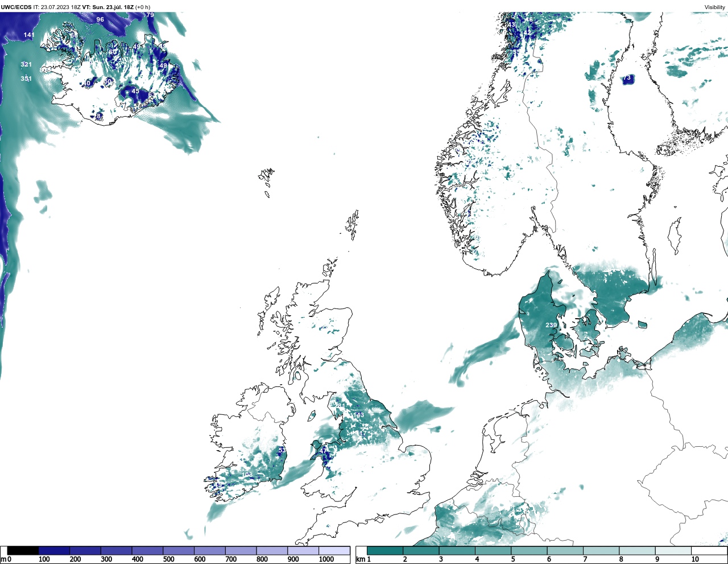This screenshot has width=728, height=564.
Task: Click the 'km' unit label in legend
Action: point(360,559)
